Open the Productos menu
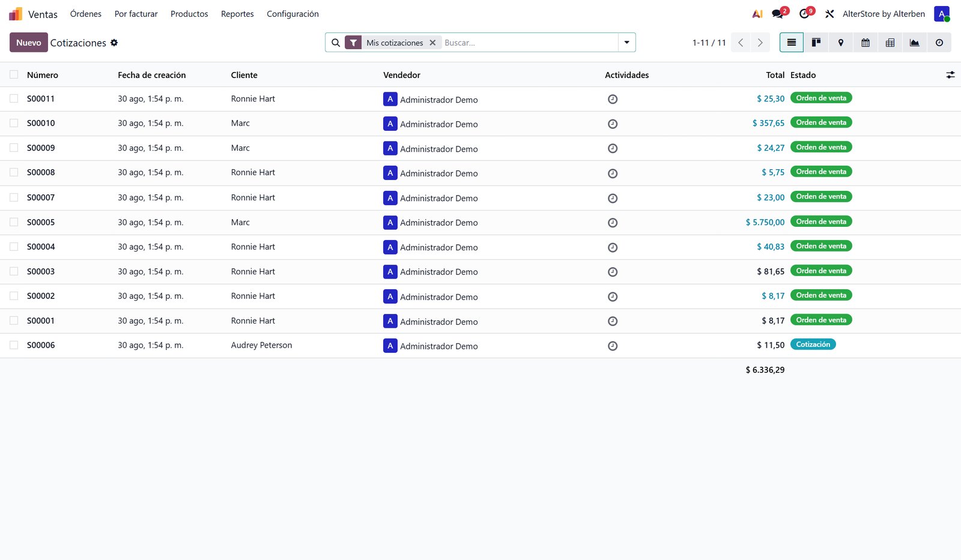 point(189,14)
